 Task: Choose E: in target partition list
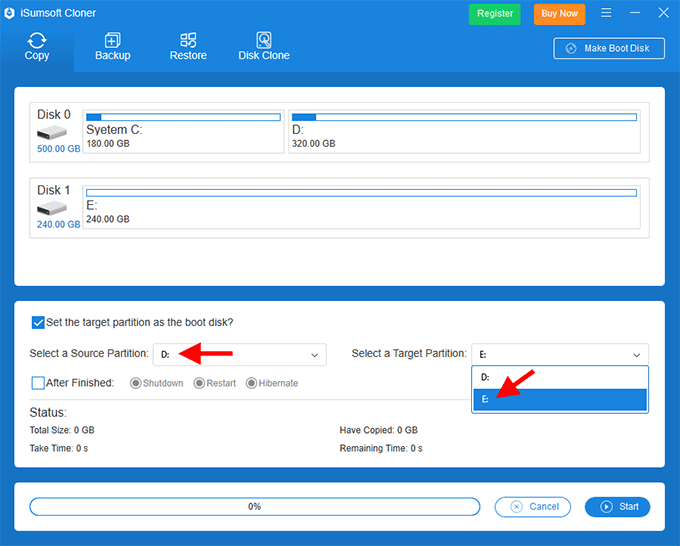pyautogui.click(x=560, y=399)
